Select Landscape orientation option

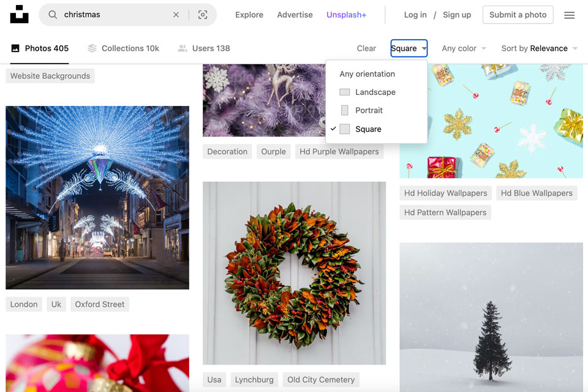377,92
